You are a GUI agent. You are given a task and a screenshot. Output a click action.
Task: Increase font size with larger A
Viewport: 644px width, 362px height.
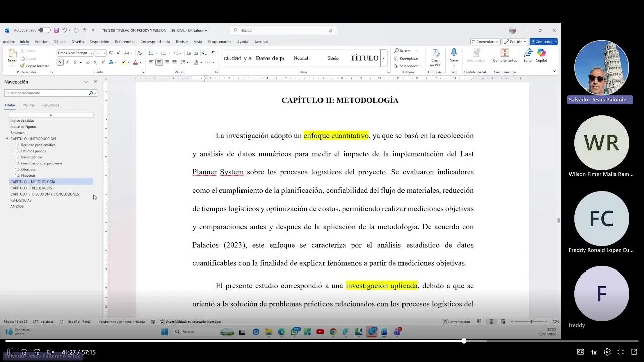tap(111, 53)
